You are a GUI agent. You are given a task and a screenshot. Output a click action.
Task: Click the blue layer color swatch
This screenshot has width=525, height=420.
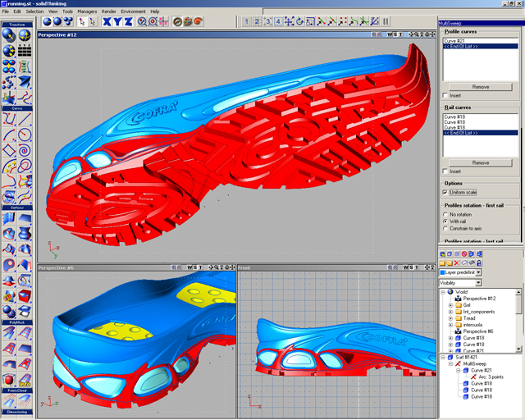[x=443, y=272]
